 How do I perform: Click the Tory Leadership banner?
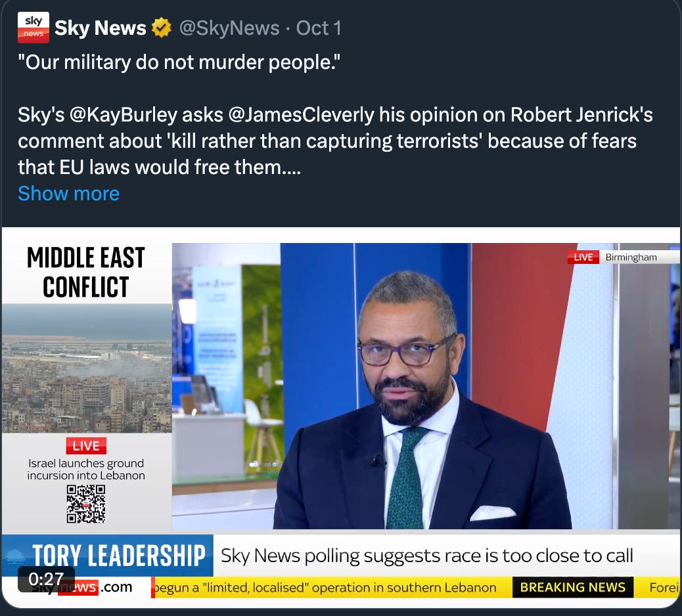(x=108, y=555)
